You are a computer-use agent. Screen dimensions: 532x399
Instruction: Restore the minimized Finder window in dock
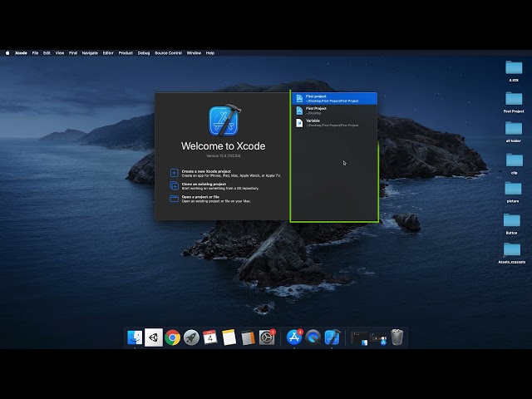tap(359, 338)
